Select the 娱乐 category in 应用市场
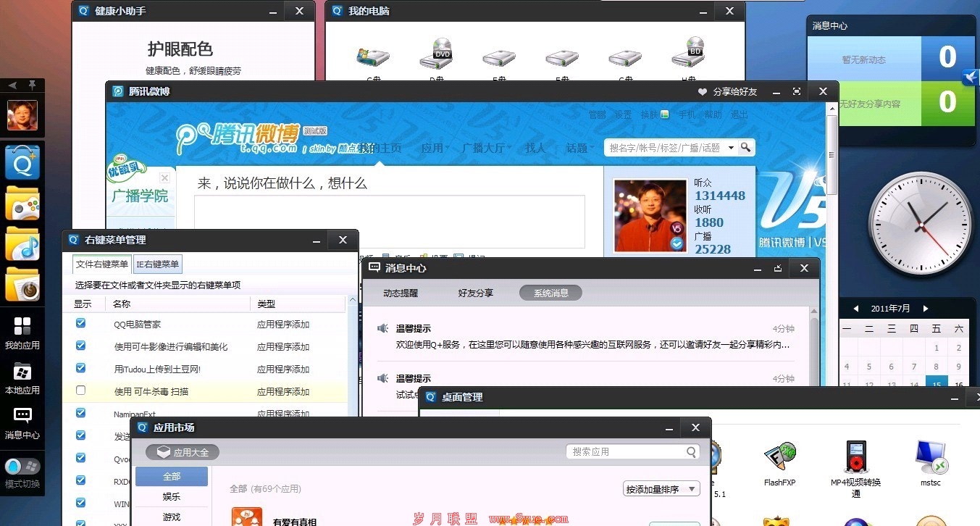Screen dimensions: 980x526 172,497
